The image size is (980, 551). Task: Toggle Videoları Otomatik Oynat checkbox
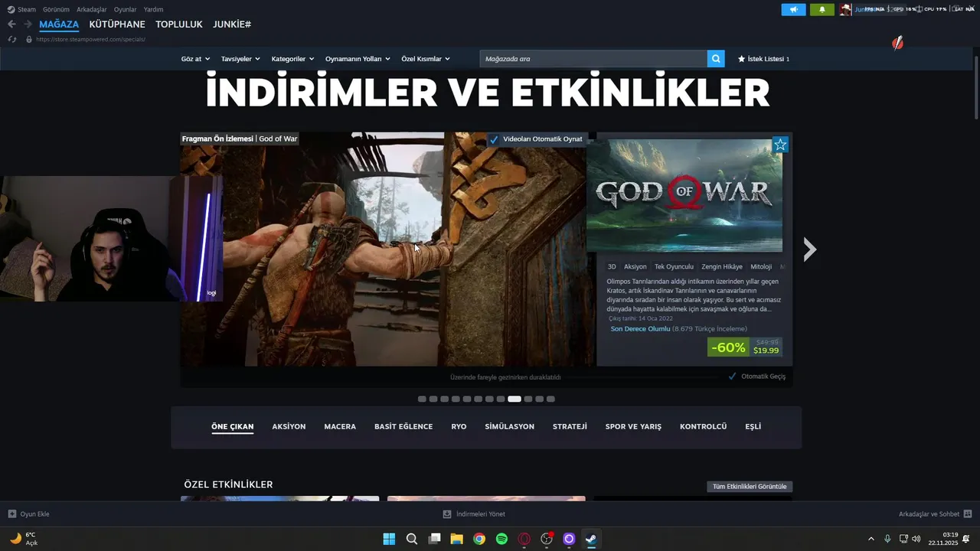(494, 139)
